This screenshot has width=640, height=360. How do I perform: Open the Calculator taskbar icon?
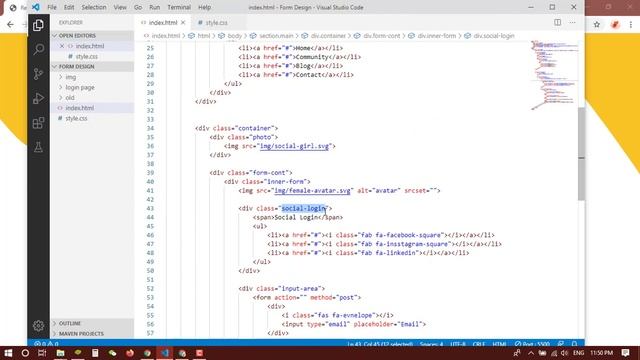coord(95,353)
